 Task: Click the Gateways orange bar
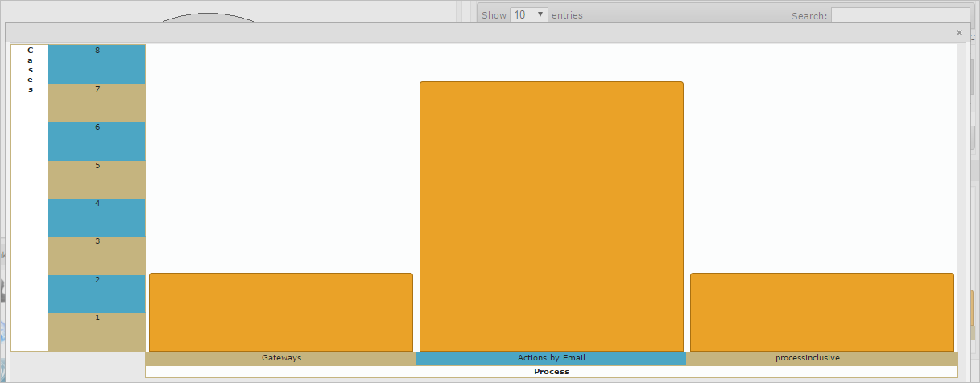coord(281,312)
